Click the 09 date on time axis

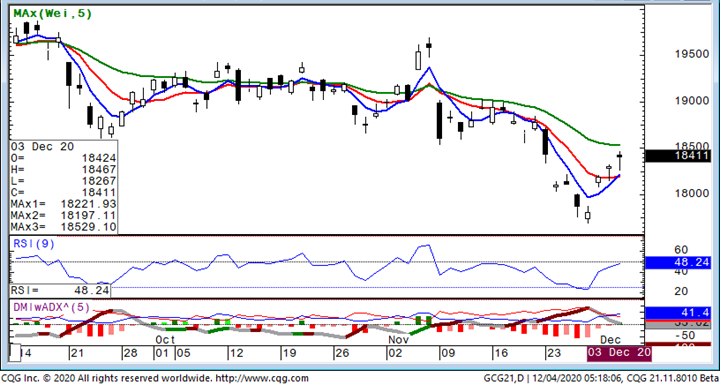point(448,353)
